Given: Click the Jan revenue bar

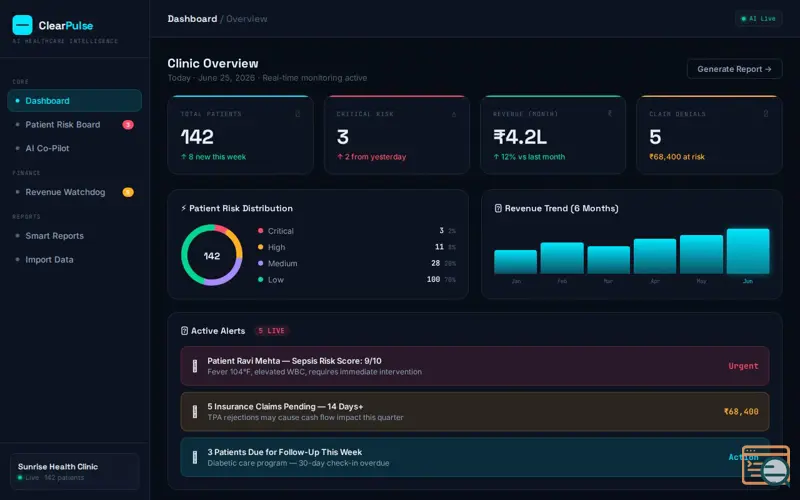Looking at the screenshot, I should click(515, 262).
